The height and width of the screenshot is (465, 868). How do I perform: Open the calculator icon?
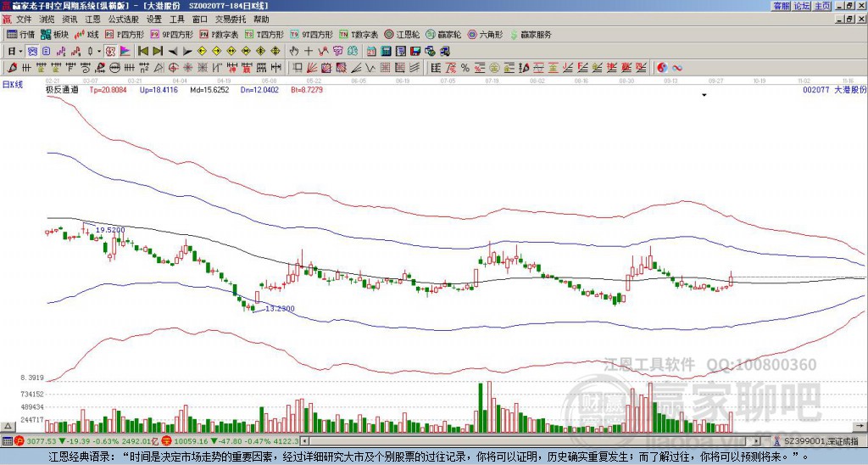coord(386,52)
